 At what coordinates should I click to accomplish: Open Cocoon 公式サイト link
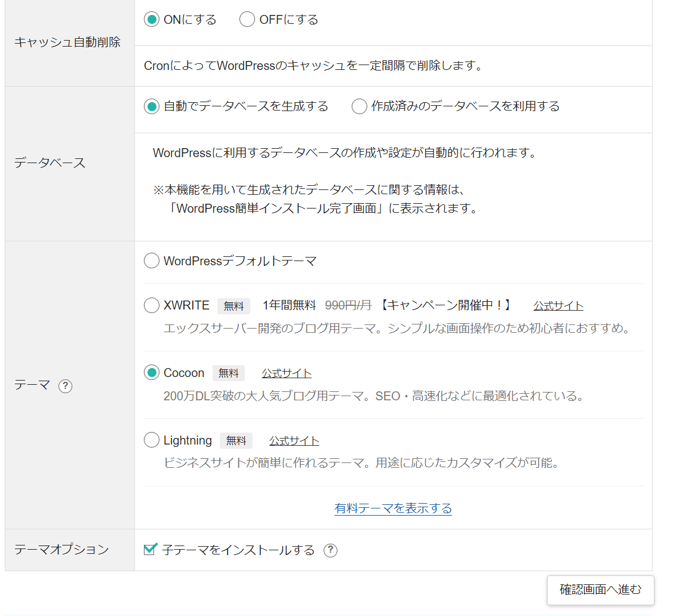pyautogui.click(x=287, y=373)
